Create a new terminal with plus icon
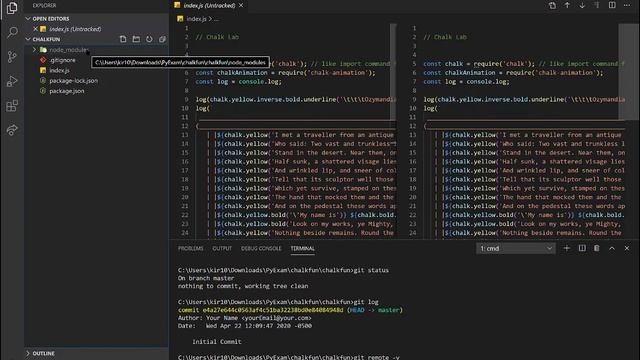Image resolution: width=640 pixels, height=360 pixels. point(567,248)
